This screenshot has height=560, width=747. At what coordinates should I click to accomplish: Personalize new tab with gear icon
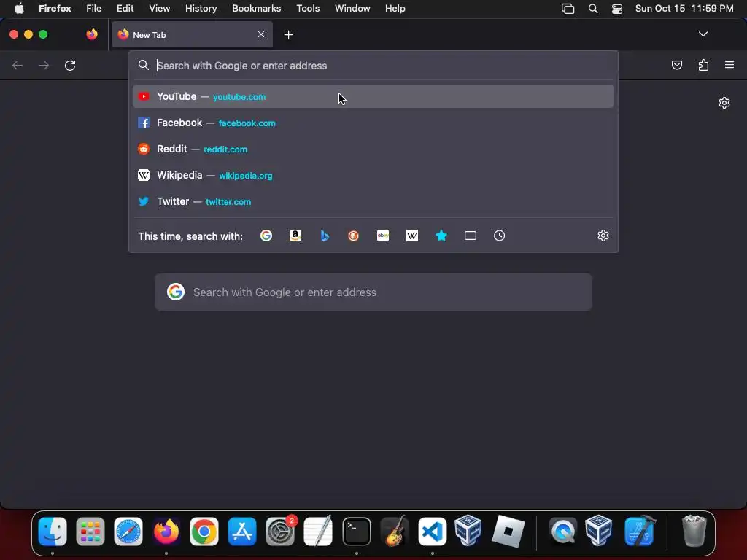click(724, 103)
